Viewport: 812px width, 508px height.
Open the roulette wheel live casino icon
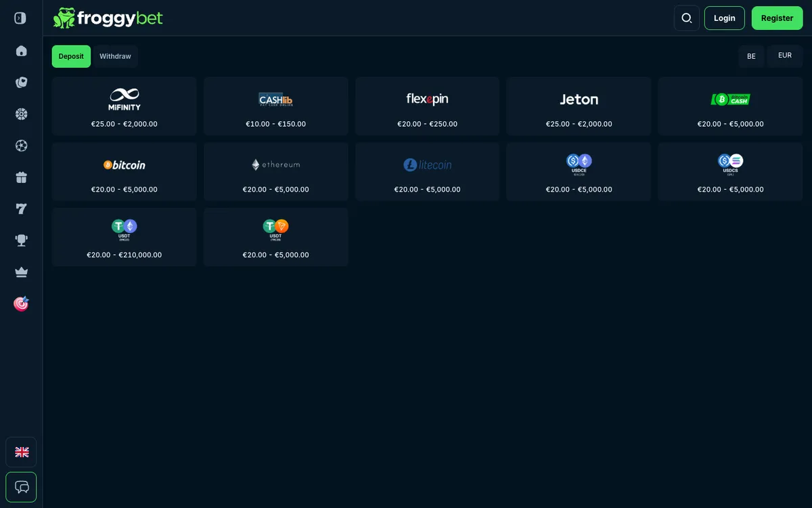coord(21,114)
